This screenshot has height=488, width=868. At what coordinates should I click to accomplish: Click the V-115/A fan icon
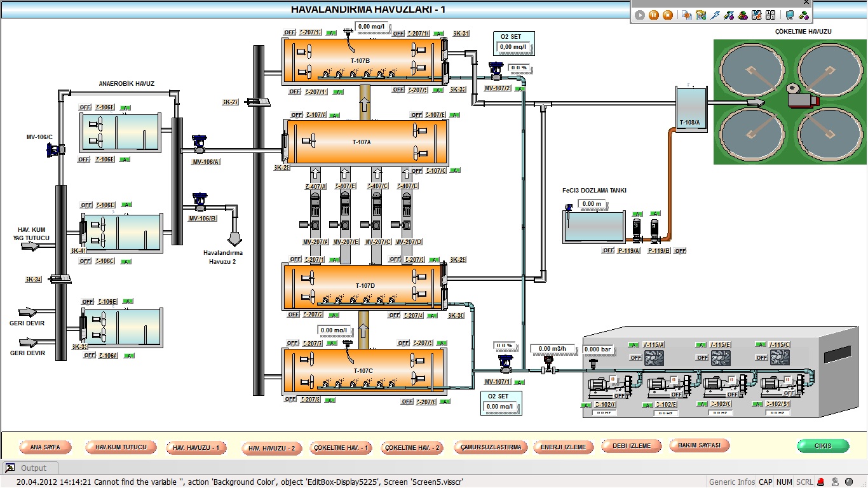coord(654,358)
